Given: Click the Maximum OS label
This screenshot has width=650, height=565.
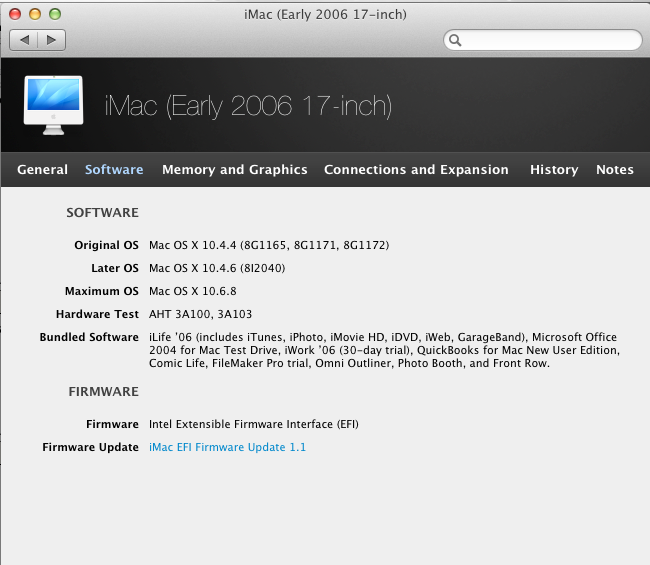Looking at the screenshot, I should click(102, 291).
